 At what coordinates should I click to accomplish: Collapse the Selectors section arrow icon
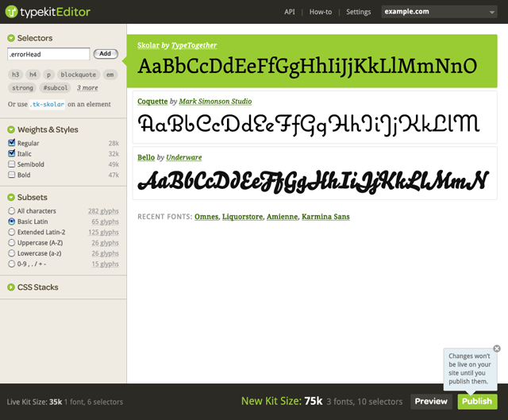11,38
